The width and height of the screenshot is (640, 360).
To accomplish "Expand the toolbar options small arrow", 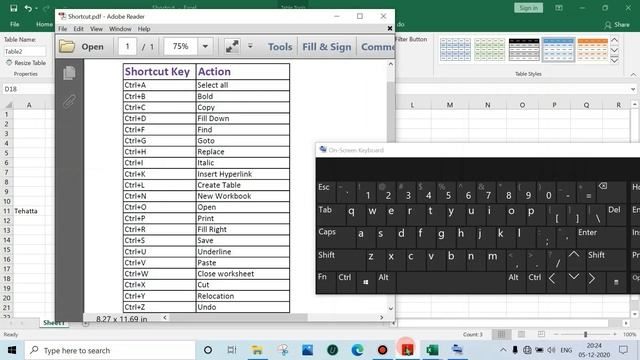I will point(250,46).
